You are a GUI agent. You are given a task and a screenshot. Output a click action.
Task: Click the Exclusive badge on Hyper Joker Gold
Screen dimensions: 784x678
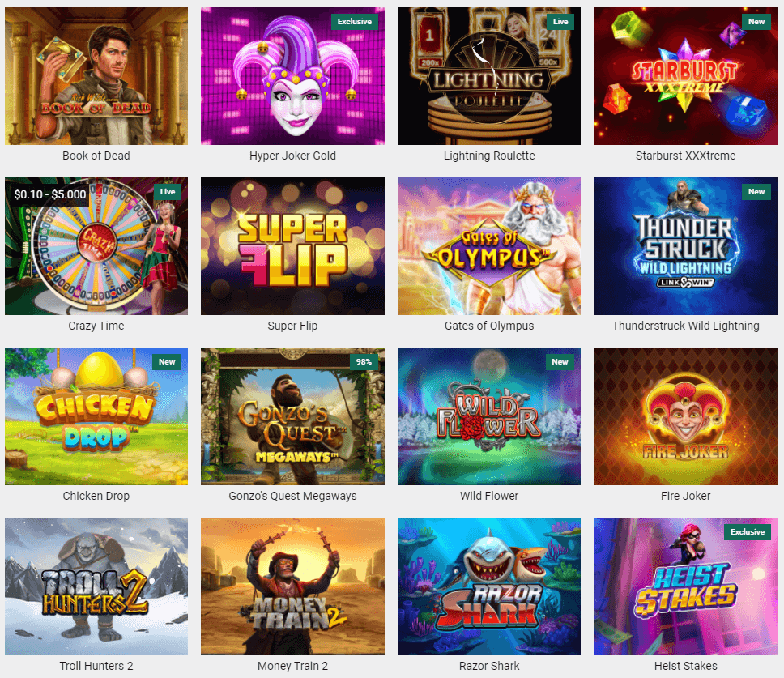tap(355, 22)
